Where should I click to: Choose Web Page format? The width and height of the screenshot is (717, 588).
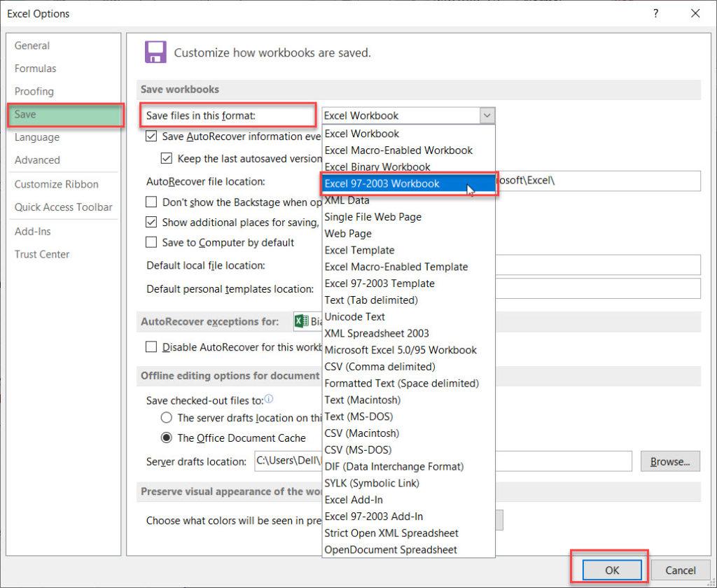tap(409, 233)
